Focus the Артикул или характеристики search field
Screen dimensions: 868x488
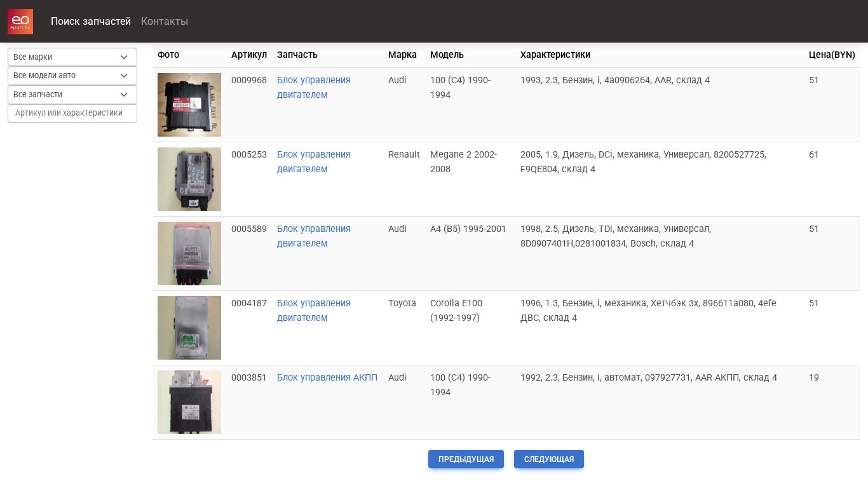[72, 113]
